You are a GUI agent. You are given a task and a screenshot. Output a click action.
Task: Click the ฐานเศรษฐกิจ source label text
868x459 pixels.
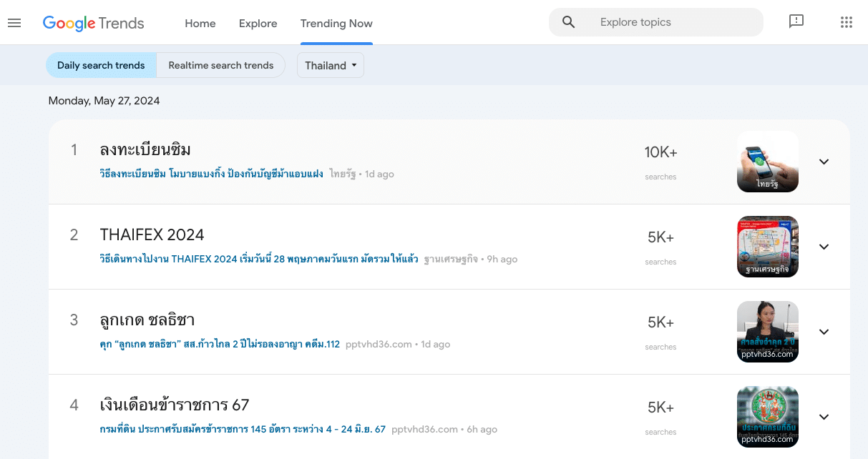(x=451, y=259)
